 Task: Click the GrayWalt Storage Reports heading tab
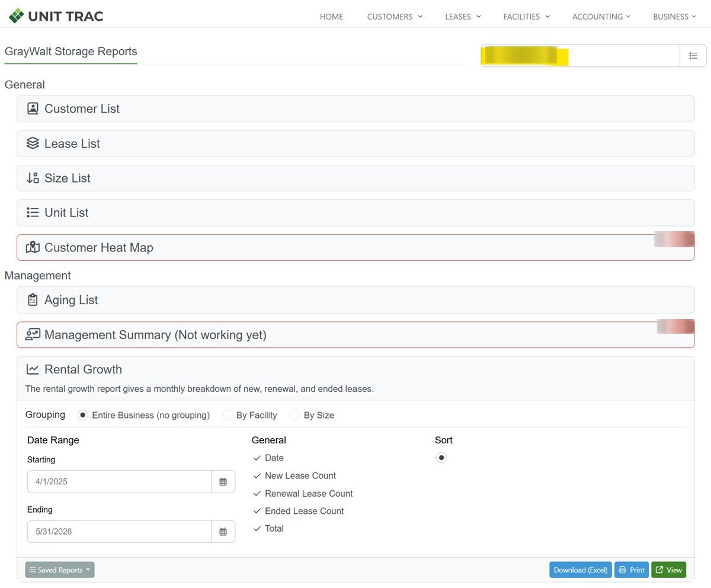coord(71,52)
